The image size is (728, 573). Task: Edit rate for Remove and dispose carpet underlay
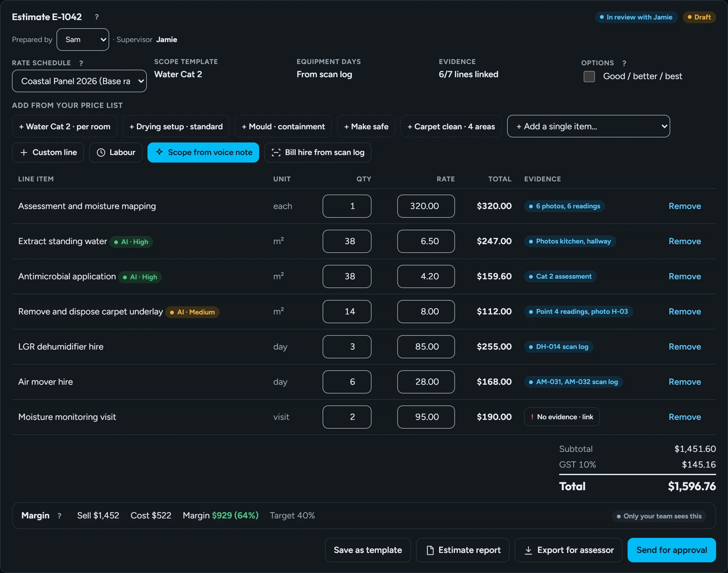tap(426, 311)
